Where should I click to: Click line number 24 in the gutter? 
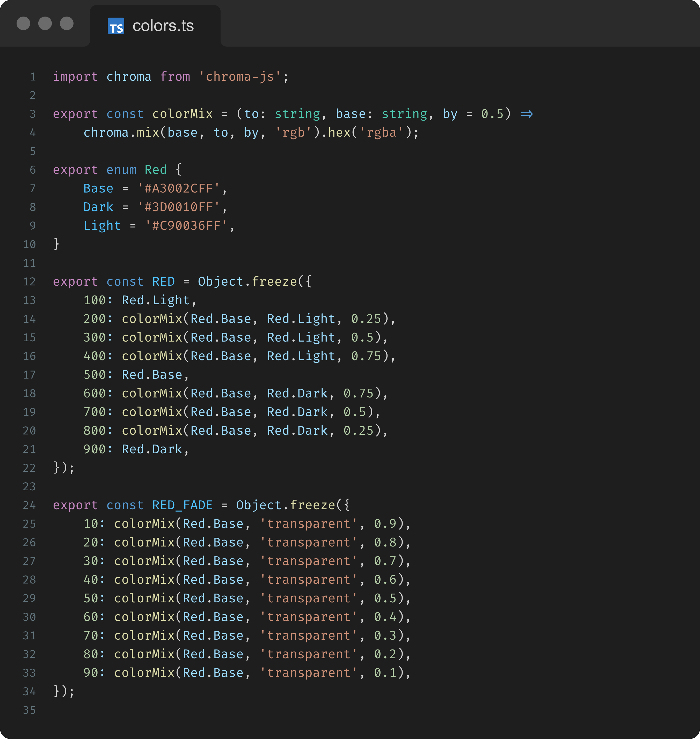coord(30,505)
